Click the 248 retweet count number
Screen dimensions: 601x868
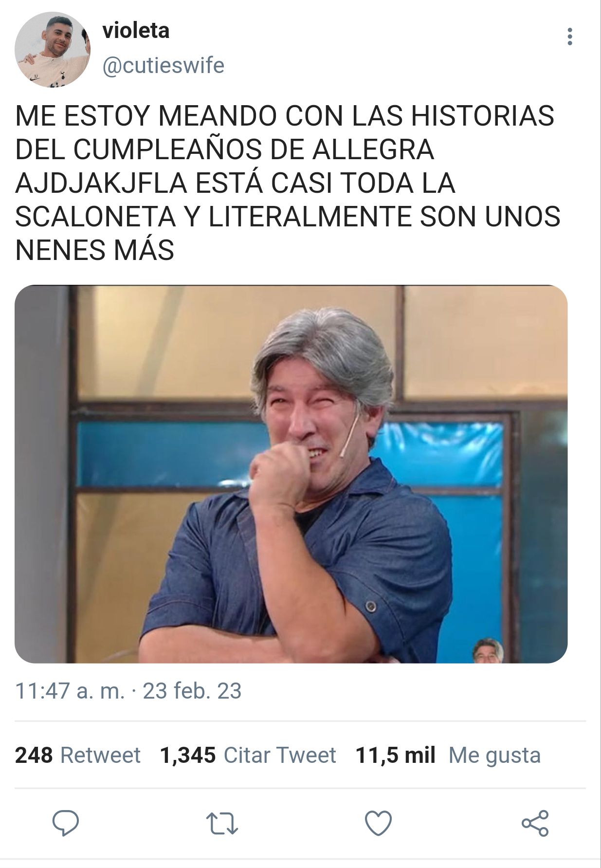click(x=34, y=755)
